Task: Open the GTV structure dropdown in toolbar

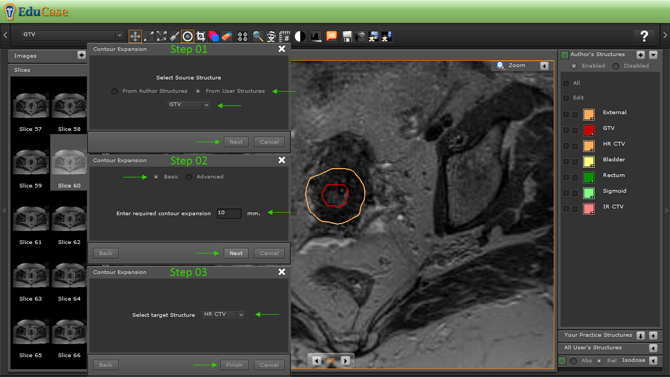Action: [x=72, y=35]
